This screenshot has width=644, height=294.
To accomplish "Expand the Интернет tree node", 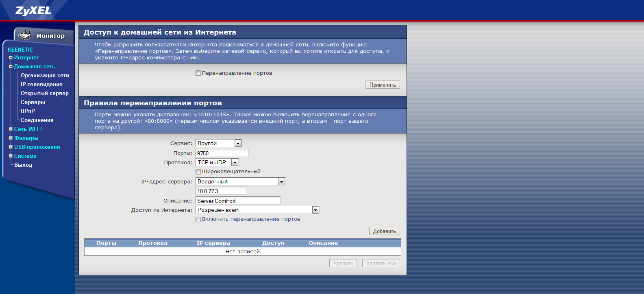I will click(x=11, y=57).
